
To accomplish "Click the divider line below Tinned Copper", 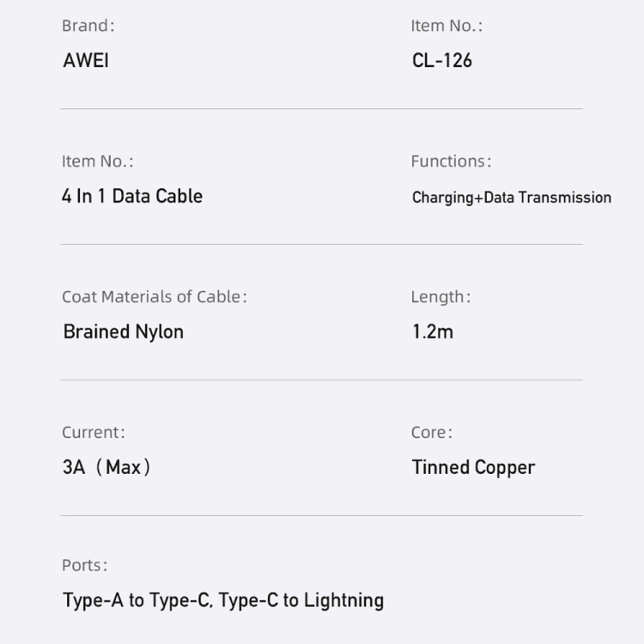I will 321,515.
